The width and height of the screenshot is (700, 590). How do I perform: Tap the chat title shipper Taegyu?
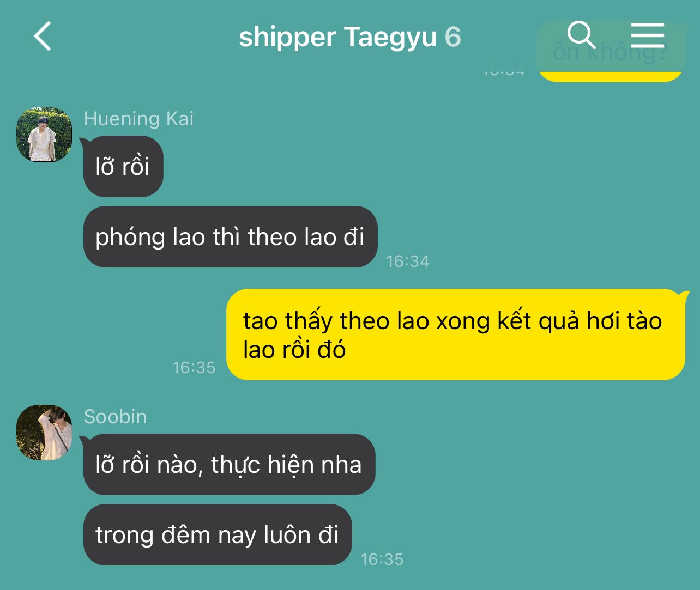pos(338,38)
